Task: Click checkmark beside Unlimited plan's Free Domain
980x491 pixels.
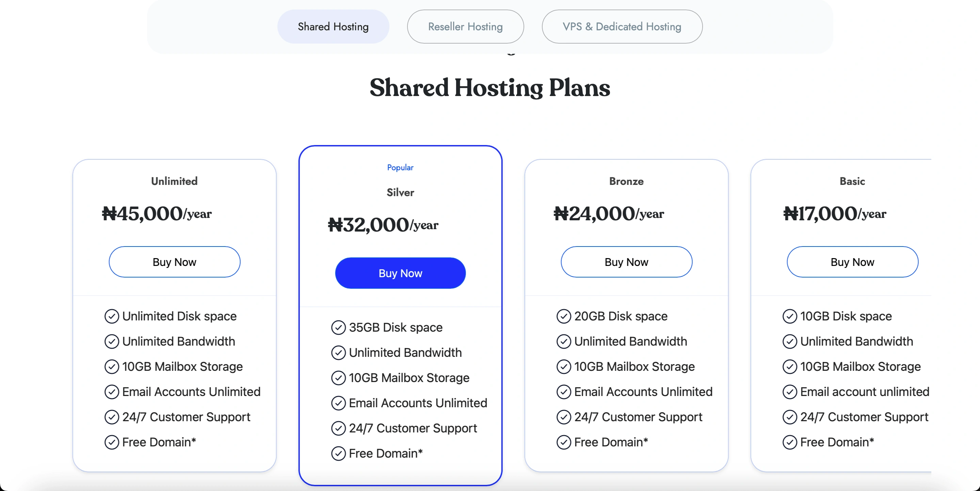Action: pyautogui.click(x=111, y=442)
